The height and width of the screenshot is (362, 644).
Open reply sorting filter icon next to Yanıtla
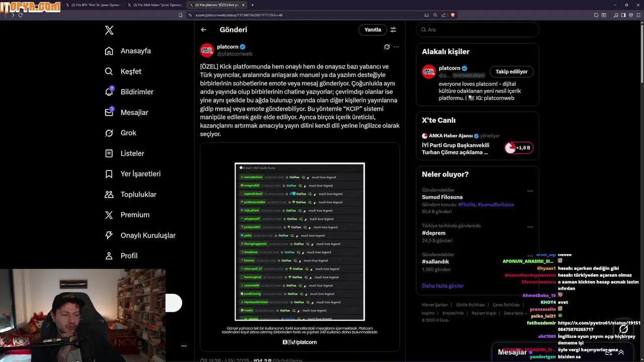[393, 30]
